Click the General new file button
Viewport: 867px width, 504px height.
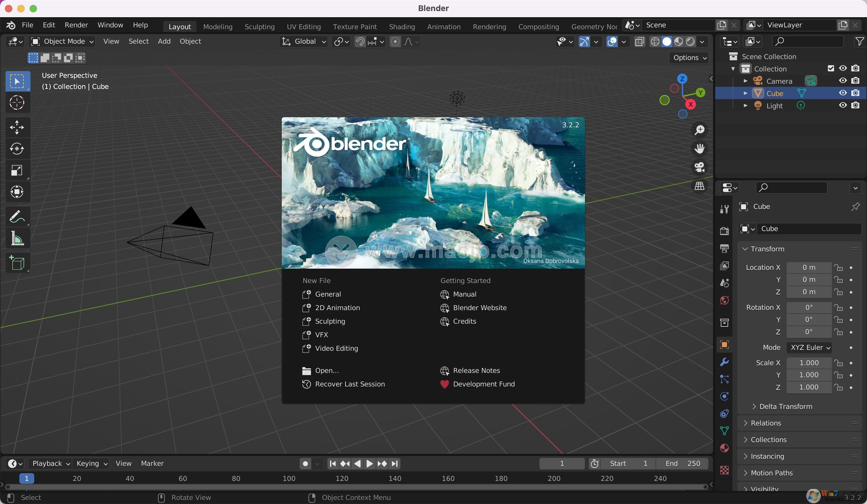pyautogui.click(x=328, y=294)
